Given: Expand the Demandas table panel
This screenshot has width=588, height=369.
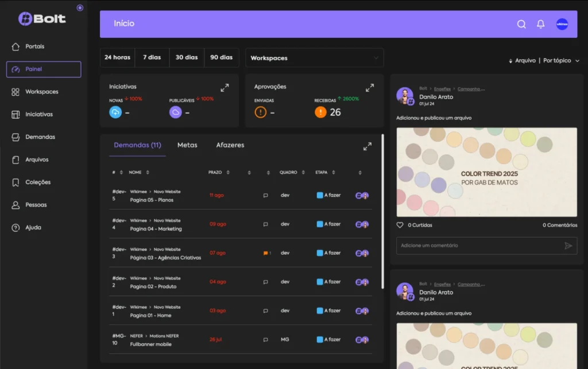Looking at the screenshot, I should [x=367, y=146].
